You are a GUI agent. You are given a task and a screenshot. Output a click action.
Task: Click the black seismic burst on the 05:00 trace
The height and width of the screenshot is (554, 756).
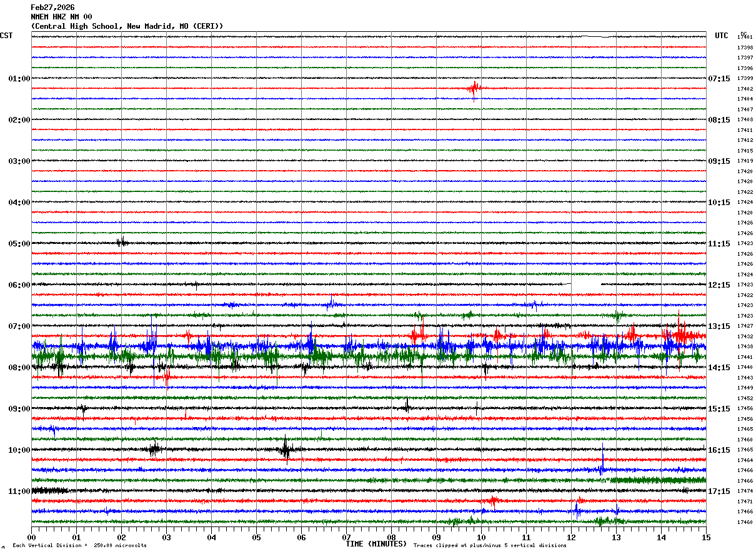[x=122, y=243]
